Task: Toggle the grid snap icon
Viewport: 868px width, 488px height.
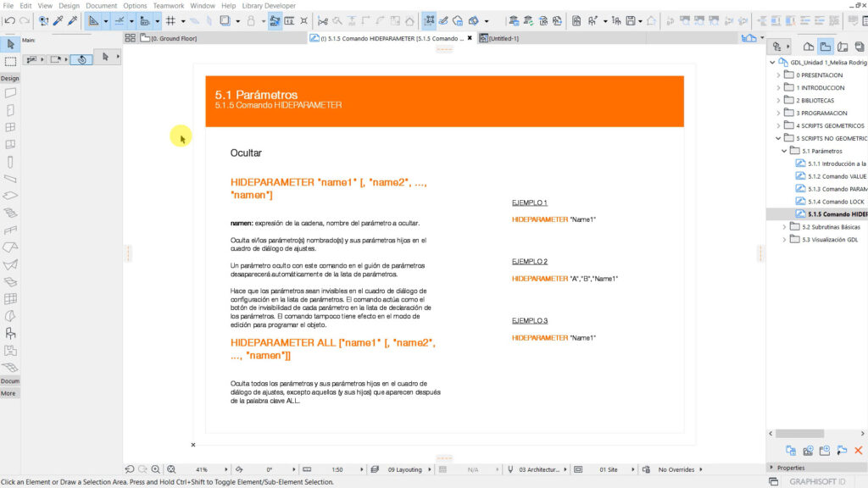Action: click(170, 20)
